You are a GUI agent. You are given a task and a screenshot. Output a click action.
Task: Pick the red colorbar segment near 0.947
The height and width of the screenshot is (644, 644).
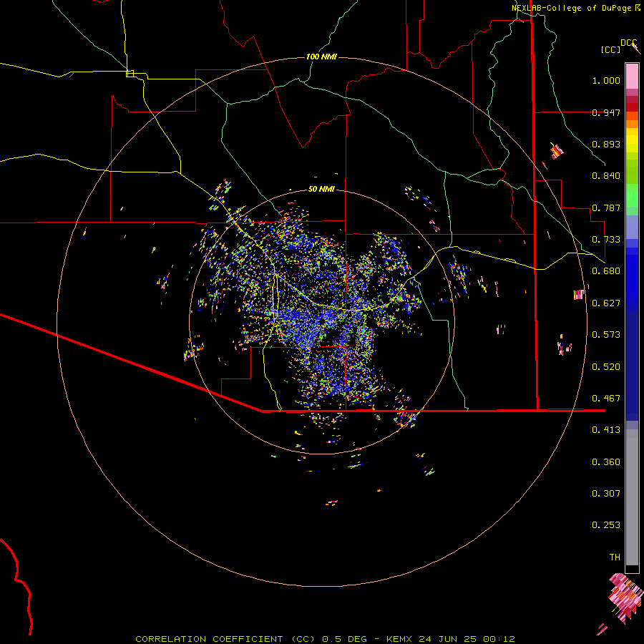pyautogui.click(x=632, y=107)
